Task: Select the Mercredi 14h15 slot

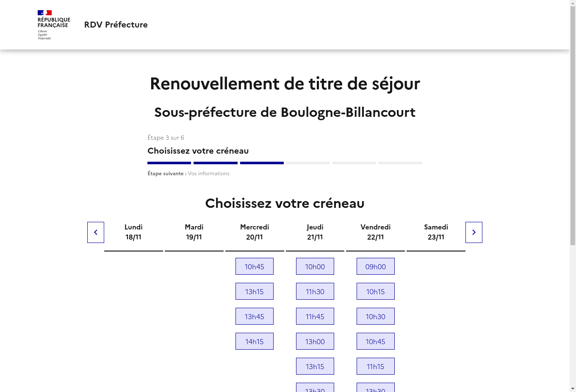Action: click(255, 341)
